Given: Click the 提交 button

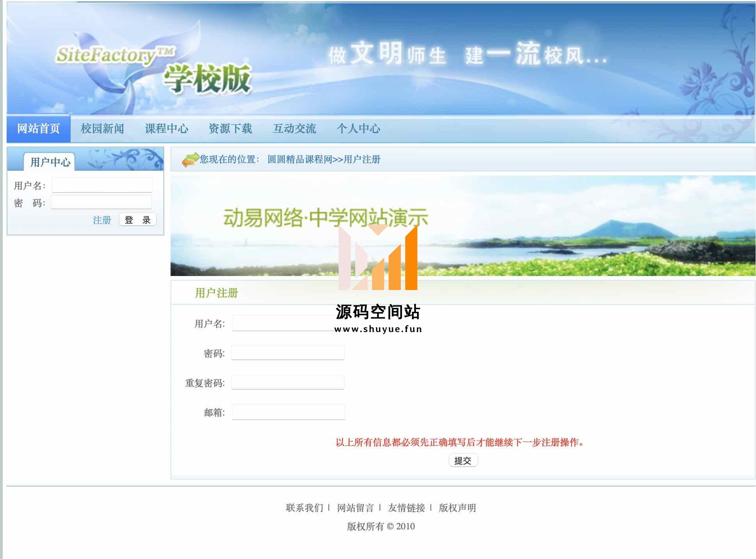Looking at the screenshot, I should (463, 461).
